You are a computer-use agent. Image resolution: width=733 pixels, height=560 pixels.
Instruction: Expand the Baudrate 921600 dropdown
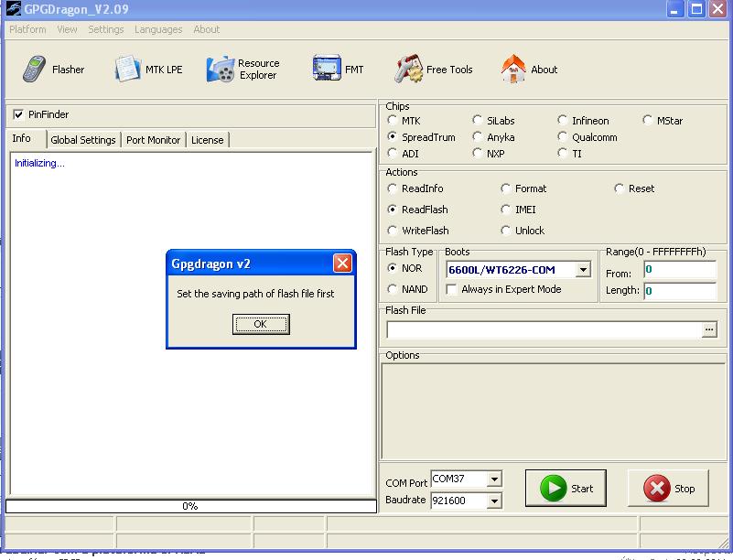pyautogui.click(x=494, y=501)
